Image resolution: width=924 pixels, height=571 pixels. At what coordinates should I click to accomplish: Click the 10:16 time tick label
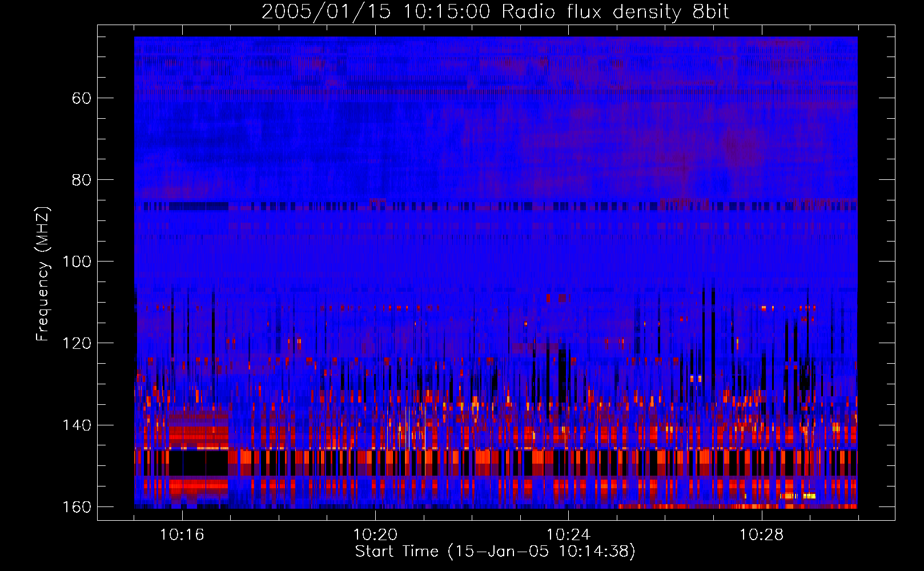(x=182, y=535)
